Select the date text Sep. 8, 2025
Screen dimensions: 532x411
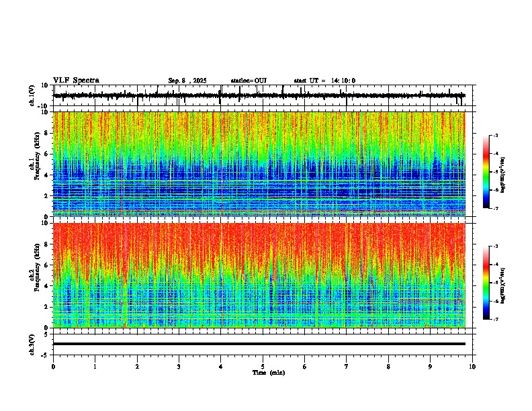tap(187, 81)
